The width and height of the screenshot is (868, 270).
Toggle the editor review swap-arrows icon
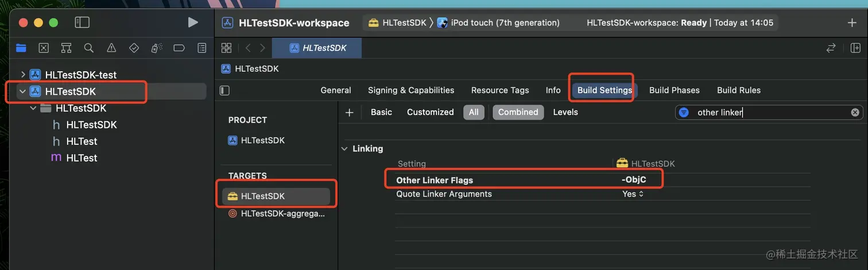(x=831, y=48)
